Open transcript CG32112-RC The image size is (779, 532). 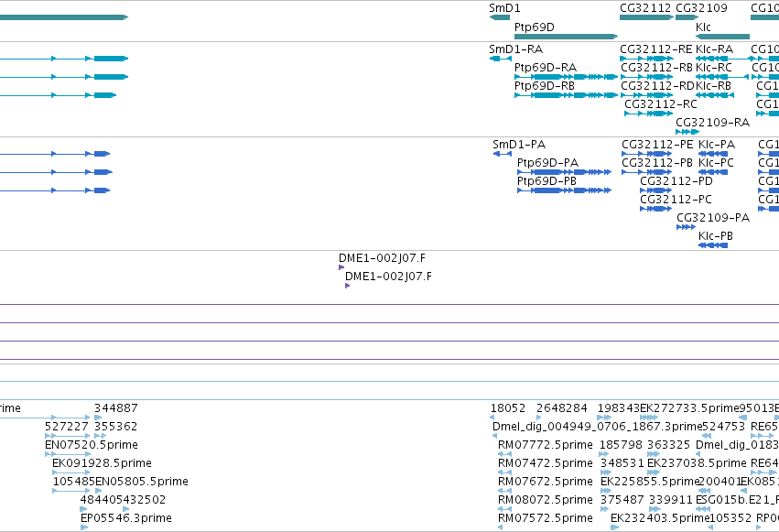(649, 114)
